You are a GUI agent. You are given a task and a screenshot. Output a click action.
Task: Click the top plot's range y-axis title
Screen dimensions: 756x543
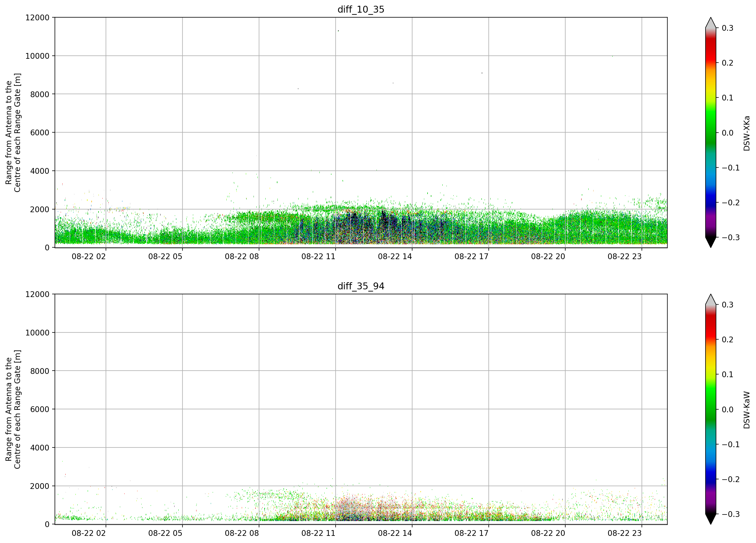[x=13, y=133]
